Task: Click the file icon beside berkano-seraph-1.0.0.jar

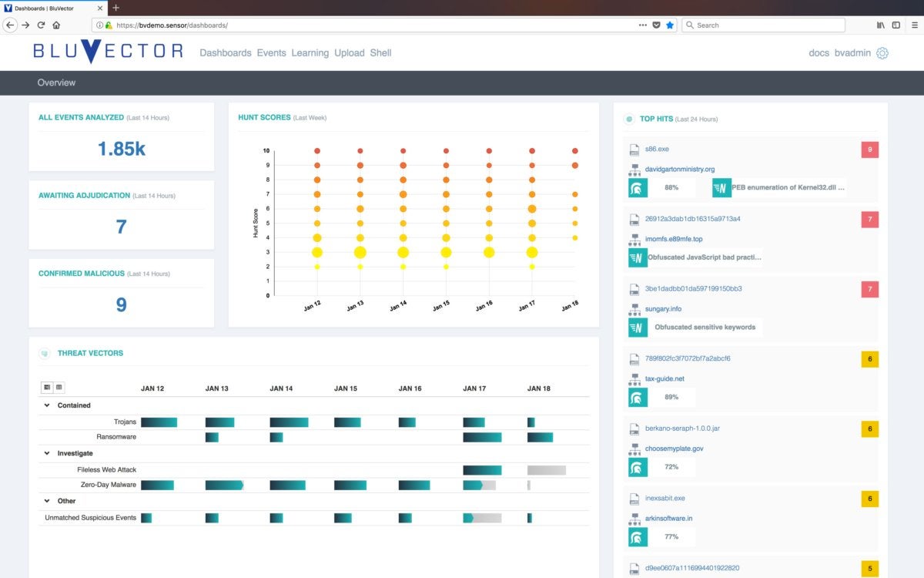Action: (x=634, y=428)
